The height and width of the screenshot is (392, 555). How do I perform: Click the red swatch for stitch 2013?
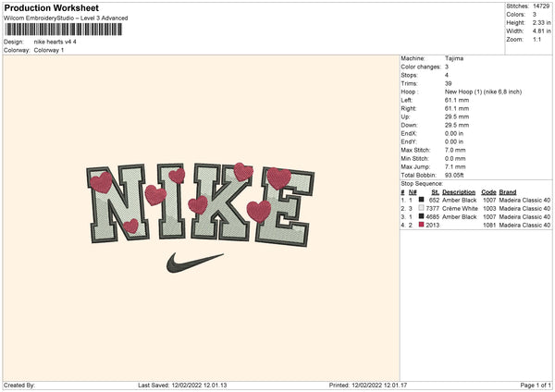pyautogui.click(x=421, y=225)
